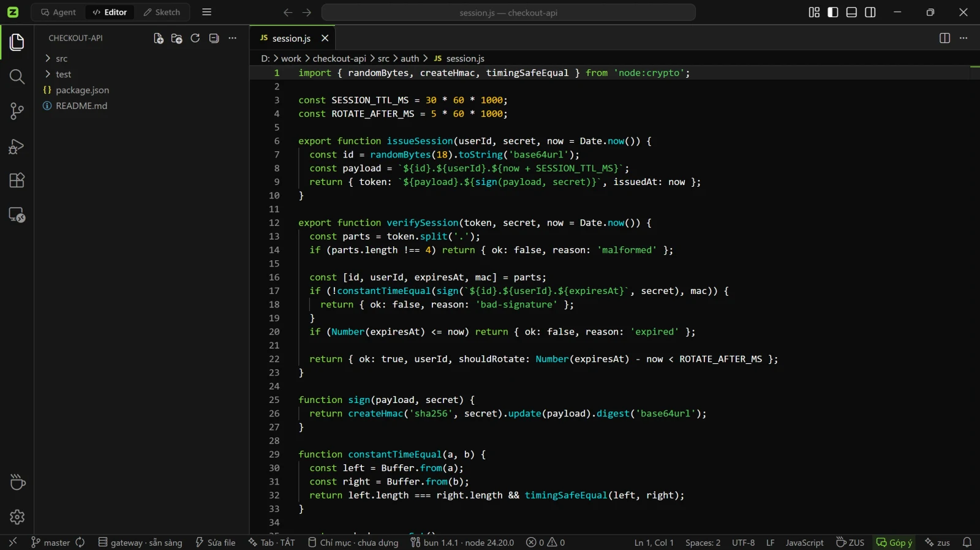The width and height of the screenshot is (980, 550).
Task: Open the hamburger application menu
Action: (207, 12)
